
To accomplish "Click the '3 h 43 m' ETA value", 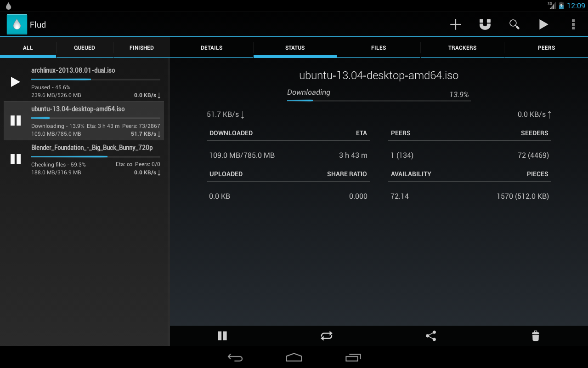I will click(x=353, y=155).
